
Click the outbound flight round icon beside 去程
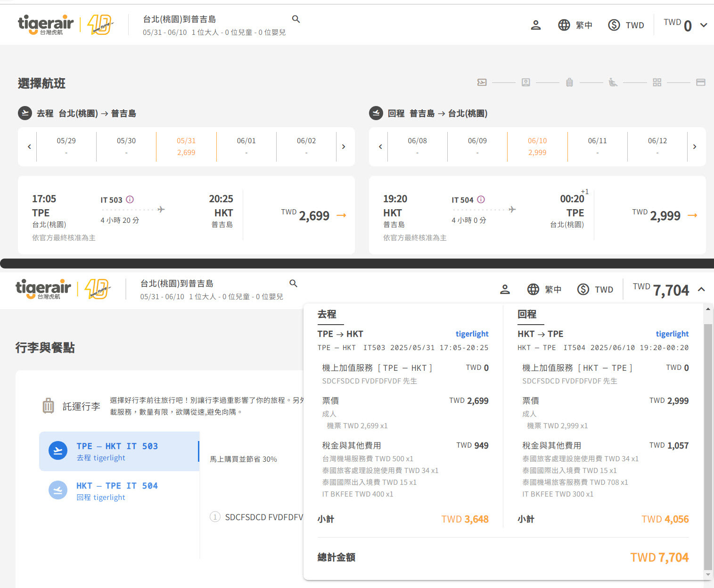25,113
